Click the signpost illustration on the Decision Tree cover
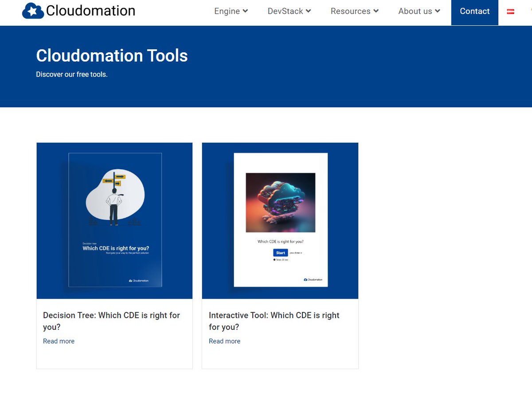Image resolution: width=532 pixels, height=394 pixels. [x=115, y=198]
